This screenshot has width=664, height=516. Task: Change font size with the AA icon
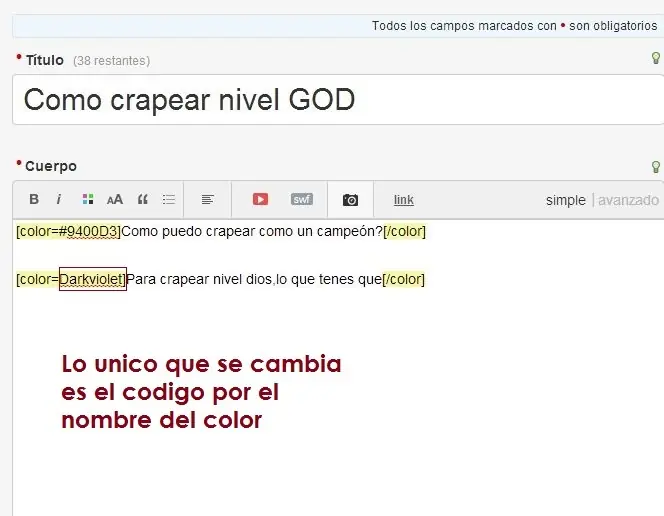click(115, 199)
